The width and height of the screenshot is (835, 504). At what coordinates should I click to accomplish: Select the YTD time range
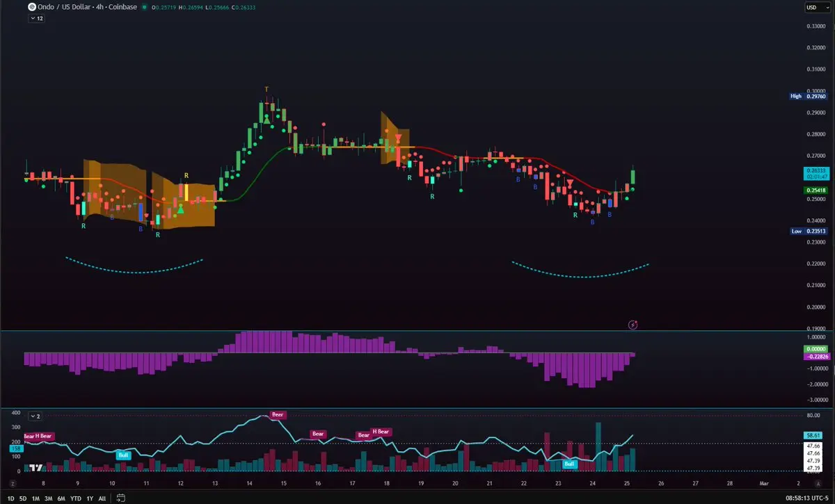click(x=76, y=498)
